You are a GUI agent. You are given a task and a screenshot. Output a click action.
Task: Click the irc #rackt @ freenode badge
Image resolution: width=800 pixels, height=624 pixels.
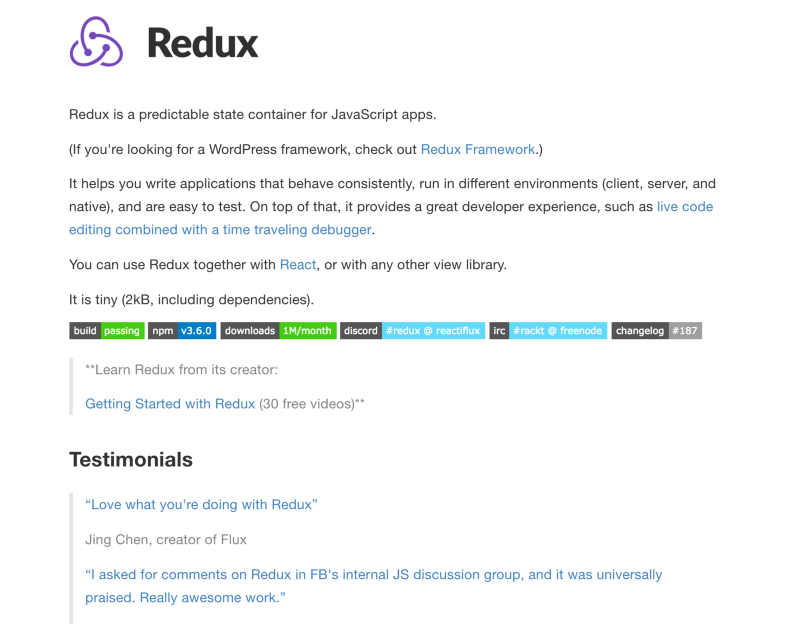[548, 331]
